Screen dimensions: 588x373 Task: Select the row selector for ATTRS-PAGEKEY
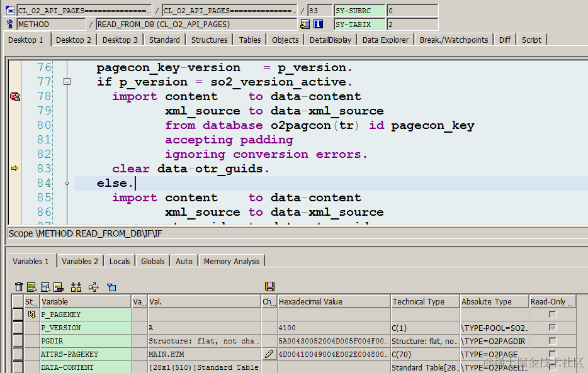(x=18, y=354)
